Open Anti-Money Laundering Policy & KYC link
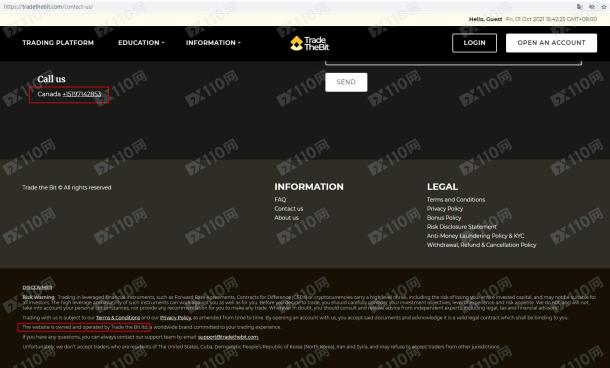The height and width of the screenshot is (368, 610). click(x=475, y=236)
